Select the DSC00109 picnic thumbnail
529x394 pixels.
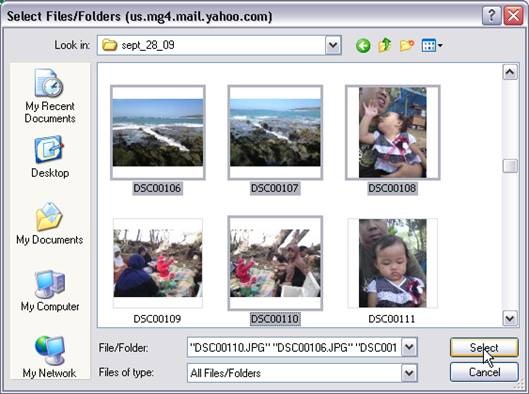[158, 263]
